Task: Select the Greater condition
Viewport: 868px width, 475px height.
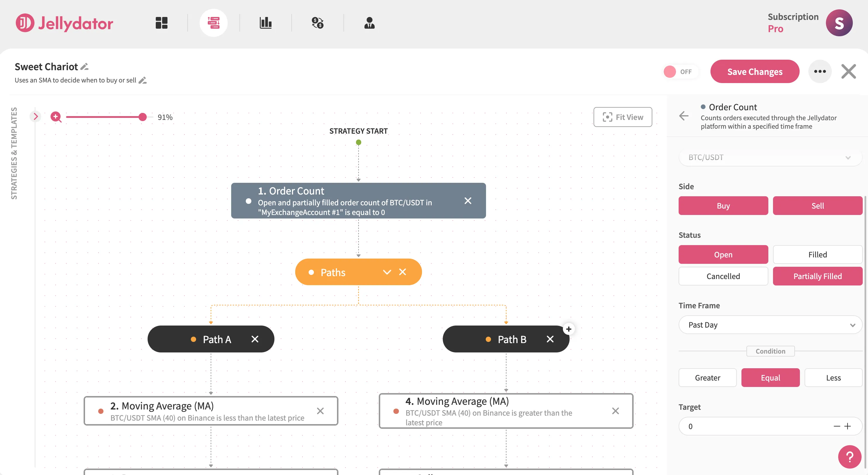Action: (x=707, y=378)
